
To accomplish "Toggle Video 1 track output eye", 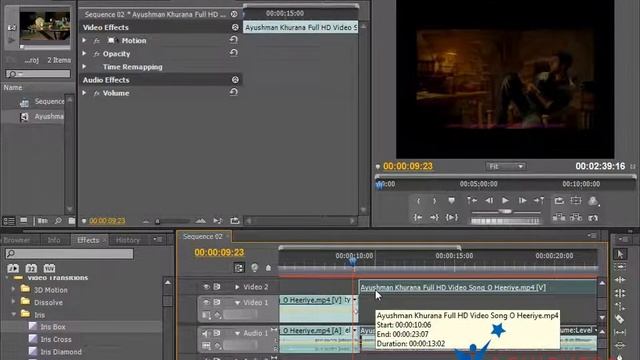I will 206,302.
